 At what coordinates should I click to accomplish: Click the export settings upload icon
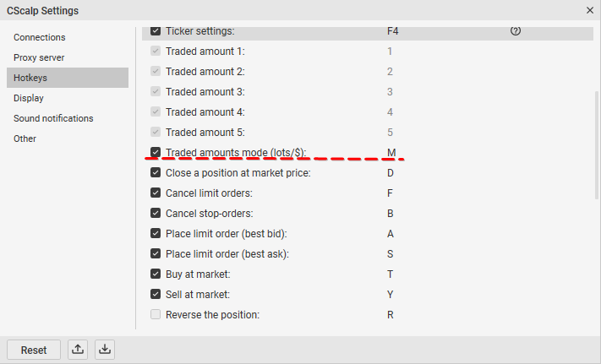tap(78, 350)
